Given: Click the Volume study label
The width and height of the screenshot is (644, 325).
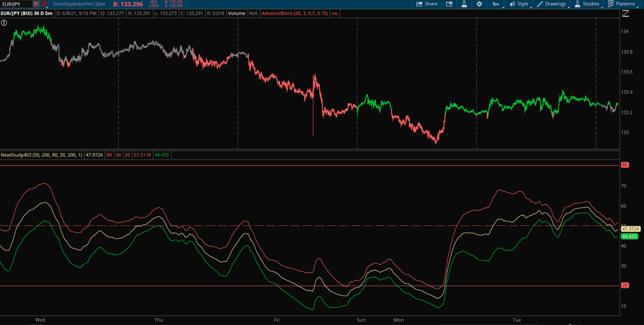Looking at the screenshot, I should (237, 13).
